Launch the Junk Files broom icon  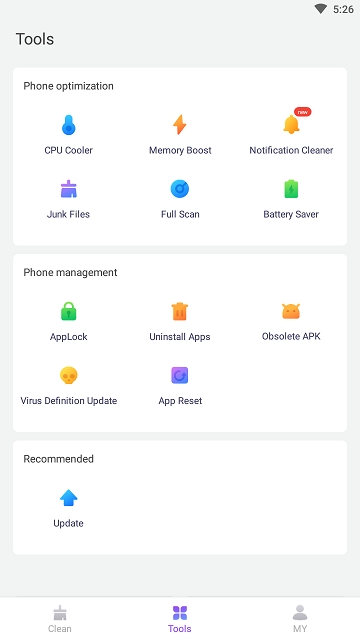pyautogui.click(x=69, y=189)
